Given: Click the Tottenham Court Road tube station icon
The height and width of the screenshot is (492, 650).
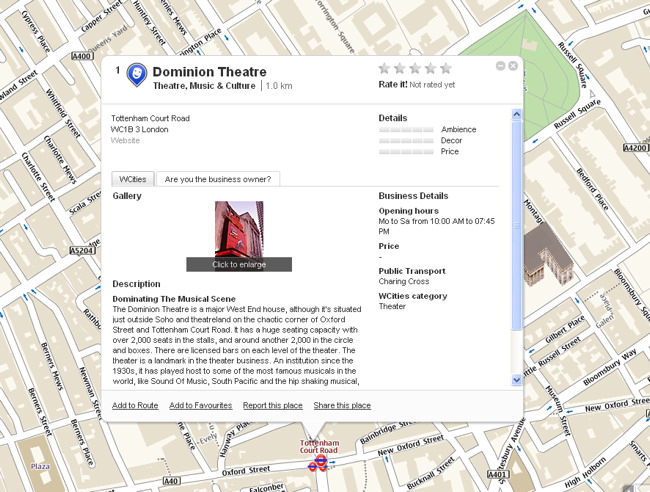Looking at the screenshot, I should [319, 463].
